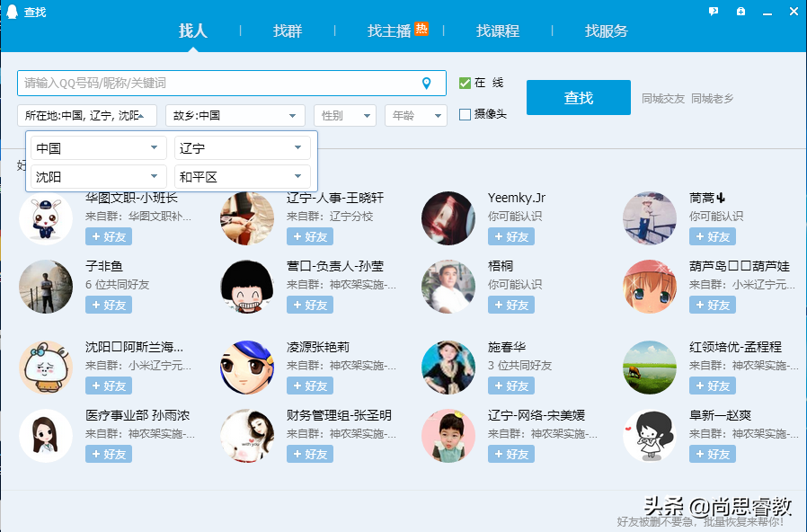Image resolution: width=807 pixels, height=532 pixels.
Task: Click the location pin icon in search box
Action: tap(426, 84)
